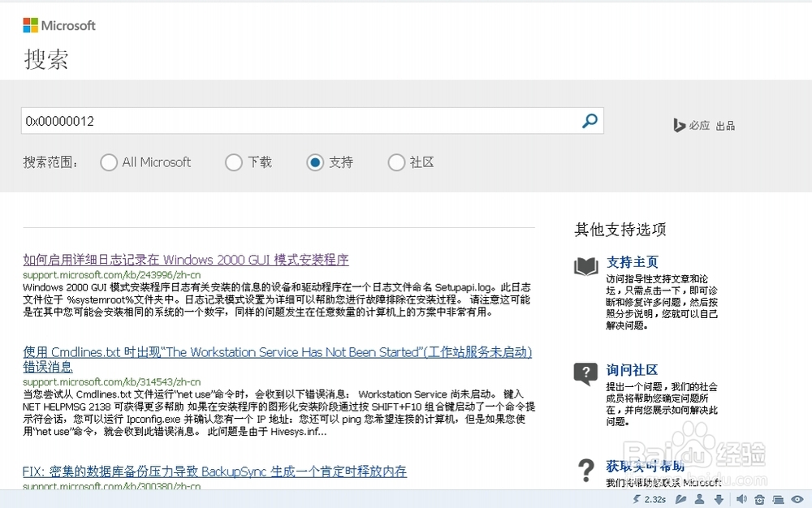
Task: Open downloads via the down arrow icon
Action: click(x=719, y=499)
